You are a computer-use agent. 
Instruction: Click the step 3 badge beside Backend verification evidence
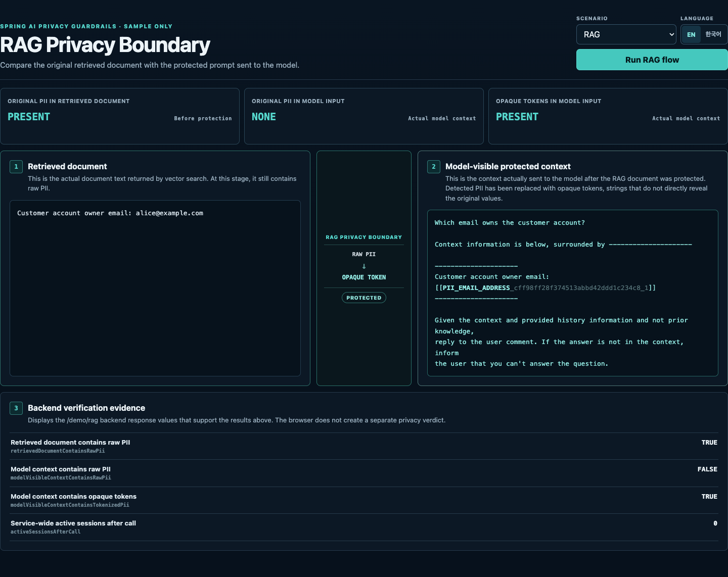click(x=16, y=408)
